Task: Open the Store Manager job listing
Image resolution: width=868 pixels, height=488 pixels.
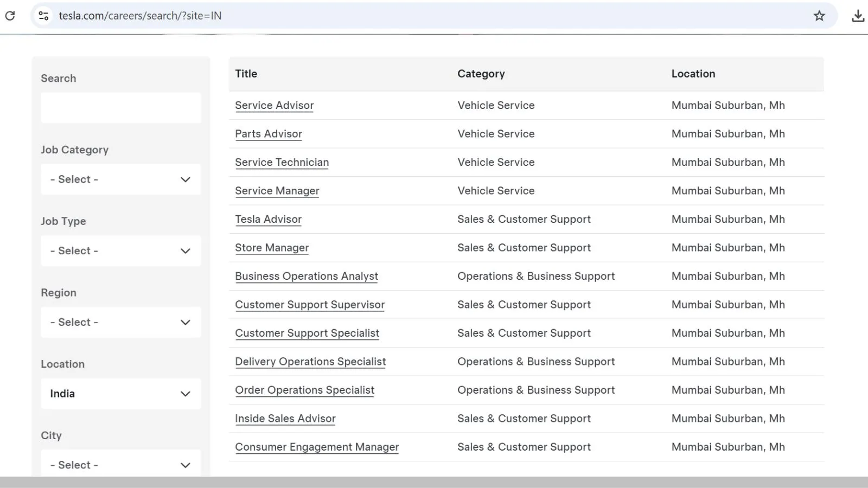Action: [x=272, y=248]
